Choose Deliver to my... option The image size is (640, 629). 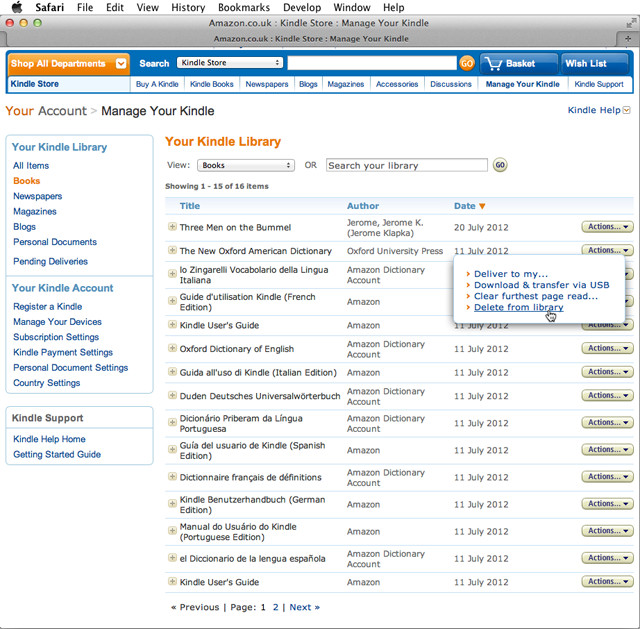[511, 274]
